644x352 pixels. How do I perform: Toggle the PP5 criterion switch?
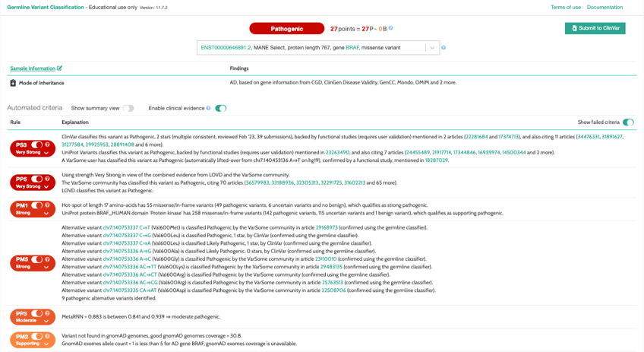(37, 179)
